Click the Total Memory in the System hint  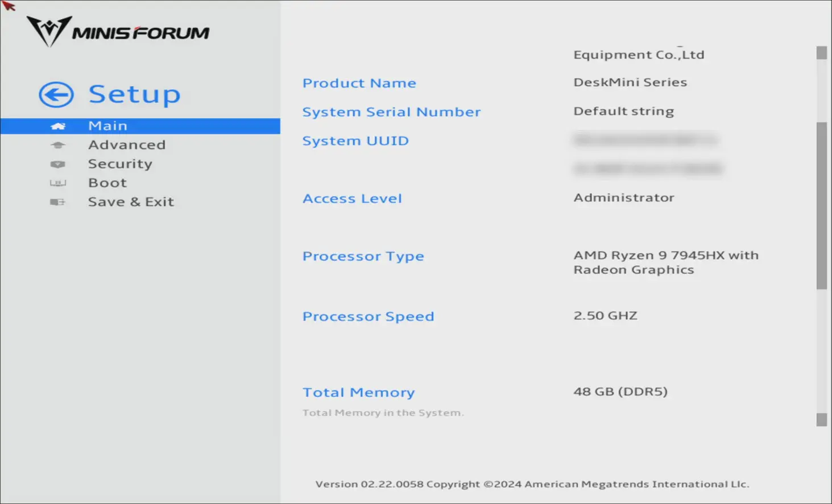(383, 413)
